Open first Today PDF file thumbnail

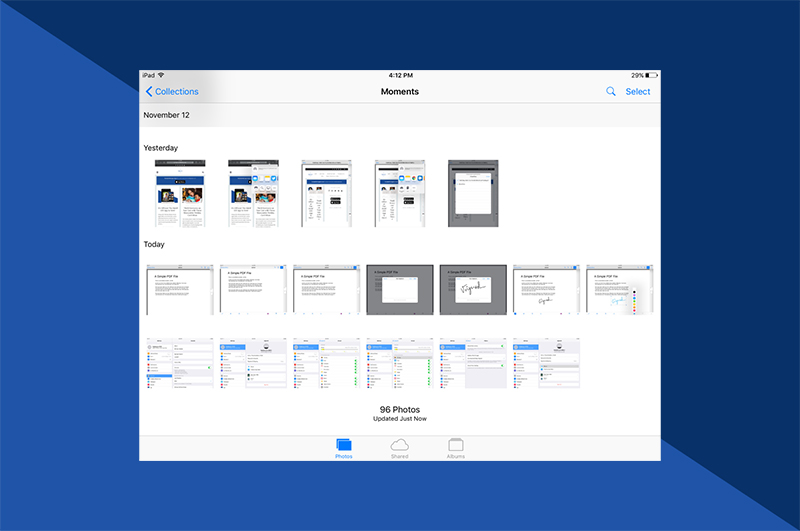[x=180, y=290]
